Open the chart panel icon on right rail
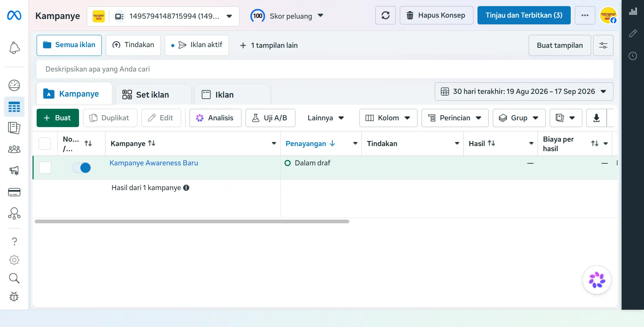The width and height of the screenshot is (644, 327). pos(633,11)
